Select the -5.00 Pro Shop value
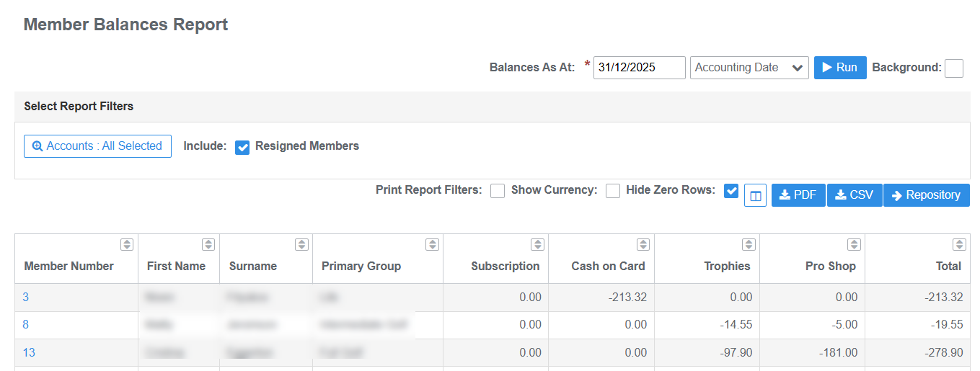This screenshot has width=980, height=371. pos(844,325)
